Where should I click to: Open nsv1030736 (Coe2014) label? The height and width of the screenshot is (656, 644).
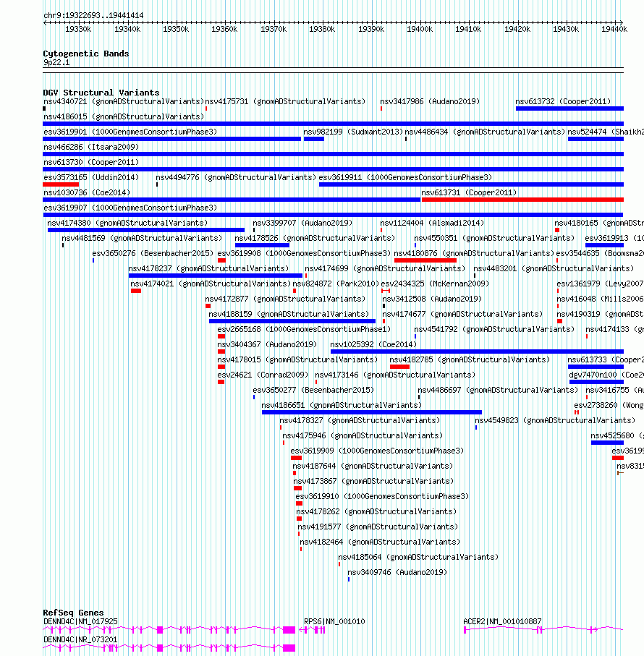click(x=87, y=192)
